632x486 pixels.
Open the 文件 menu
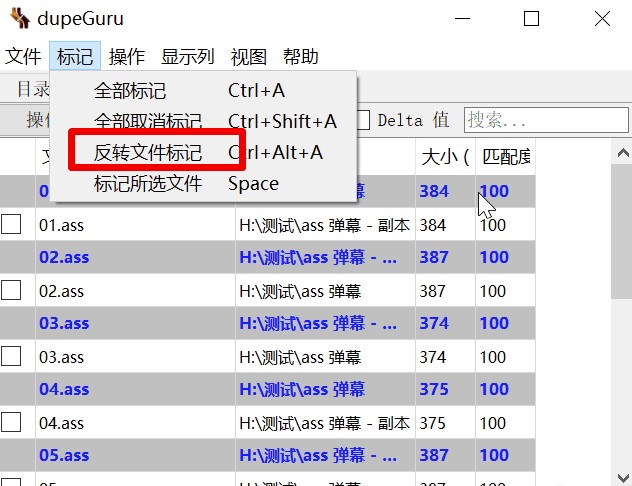[23, 56]
